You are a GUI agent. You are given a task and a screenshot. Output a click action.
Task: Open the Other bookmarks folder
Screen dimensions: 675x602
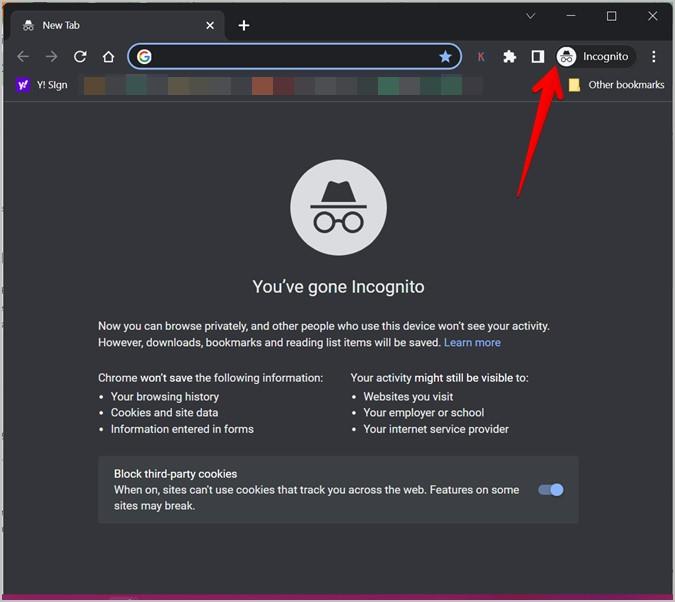(616, 85)
